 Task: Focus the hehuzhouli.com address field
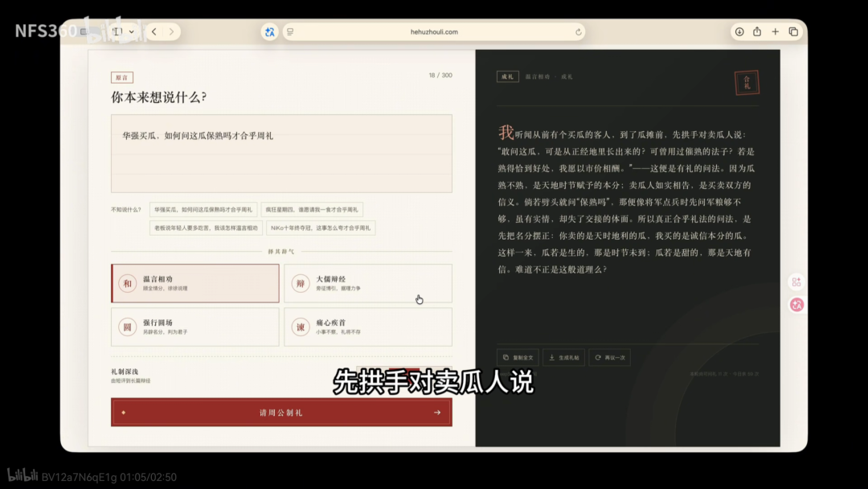point(434,32)
